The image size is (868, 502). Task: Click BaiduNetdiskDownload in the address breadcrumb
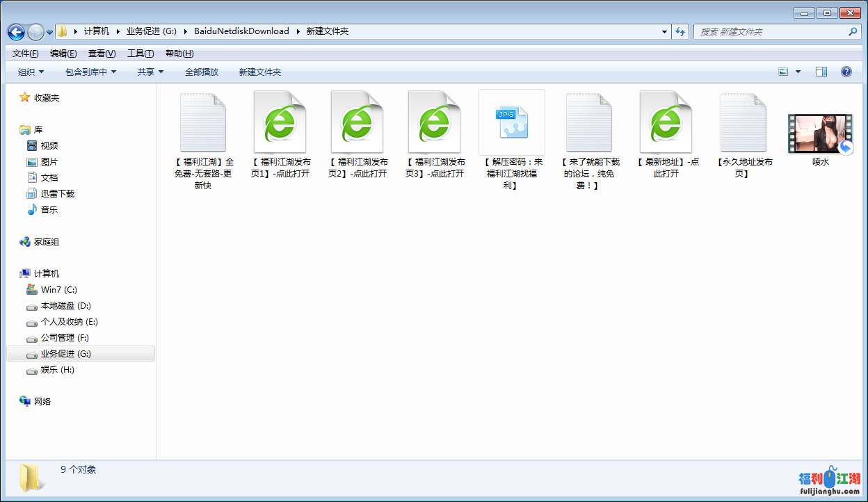(241, 31)
